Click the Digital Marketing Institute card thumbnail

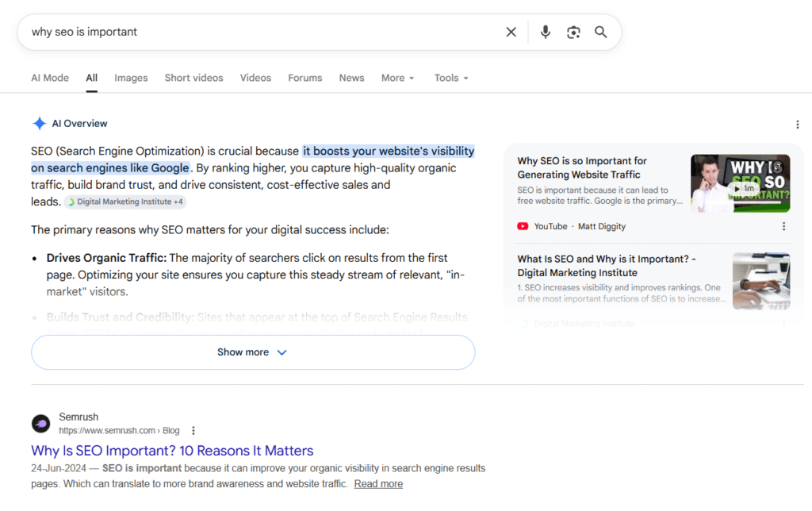coord(761,281)
